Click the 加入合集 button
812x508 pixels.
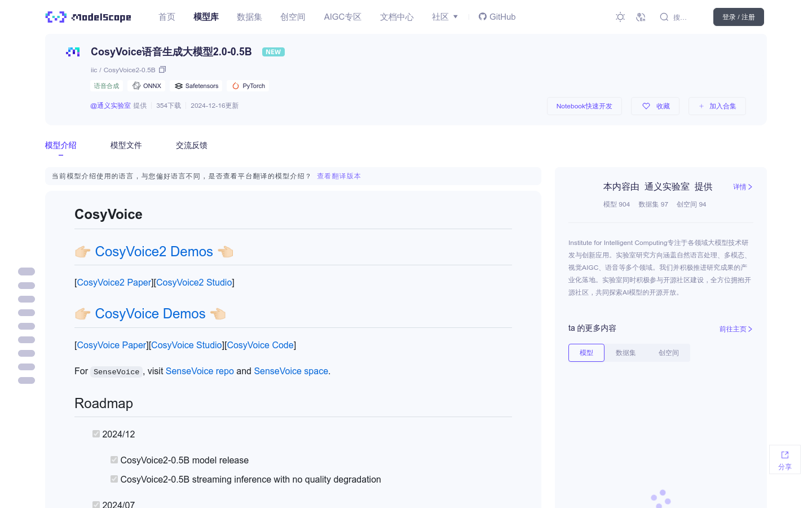click(x=717, y=106)
